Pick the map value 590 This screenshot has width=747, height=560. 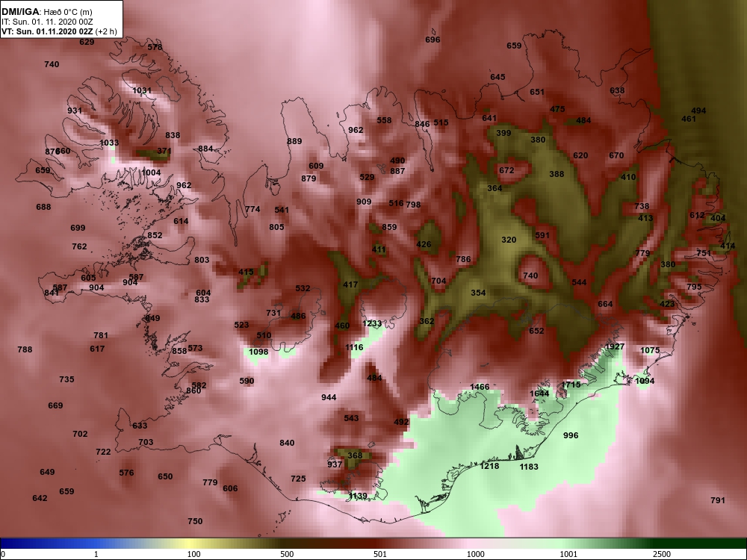point(247,381)
